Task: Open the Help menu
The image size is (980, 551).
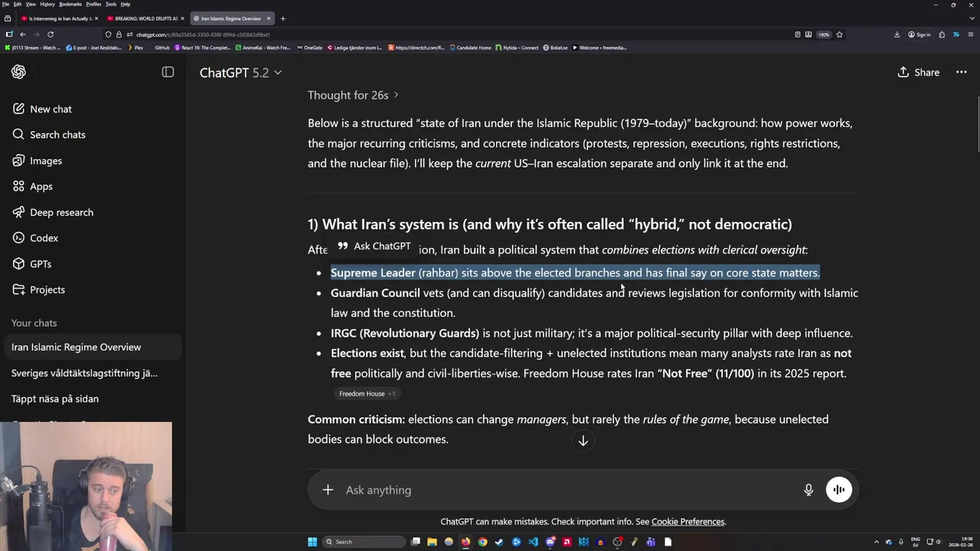Action: coord(126,4)
